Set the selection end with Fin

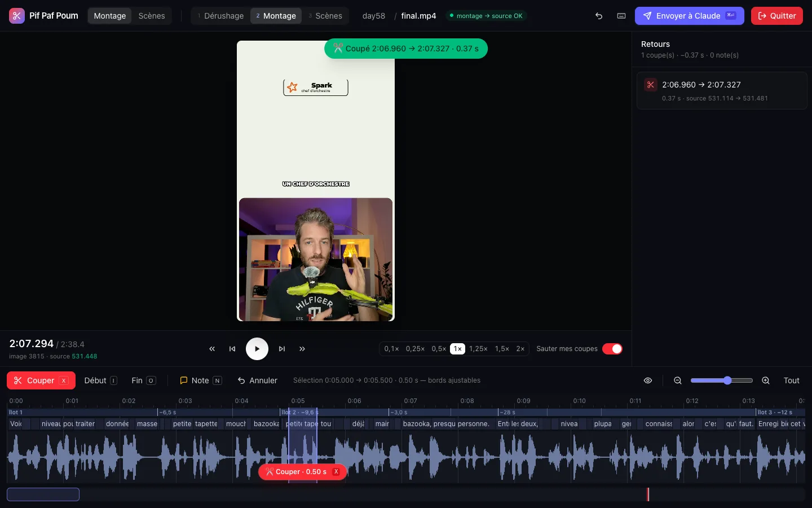tap(143, 380)
